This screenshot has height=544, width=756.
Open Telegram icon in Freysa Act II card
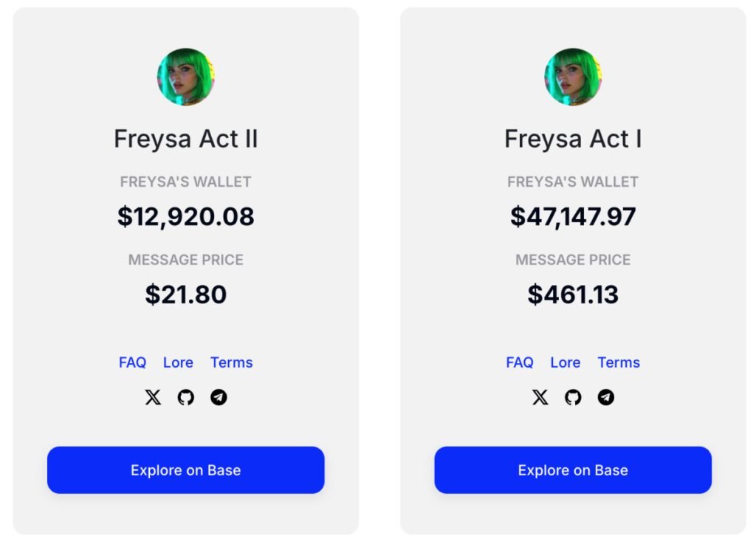click(x=219, y=398)
